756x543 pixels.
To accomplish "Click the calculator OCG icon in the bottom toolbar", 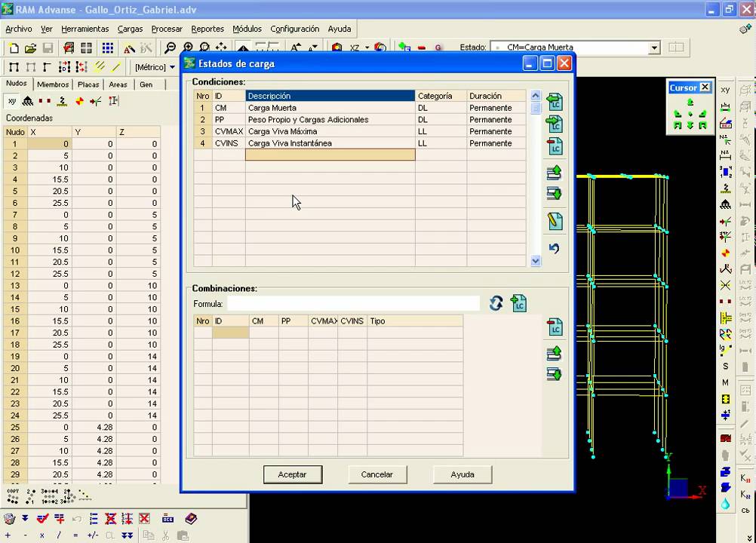I will (167, 519).
